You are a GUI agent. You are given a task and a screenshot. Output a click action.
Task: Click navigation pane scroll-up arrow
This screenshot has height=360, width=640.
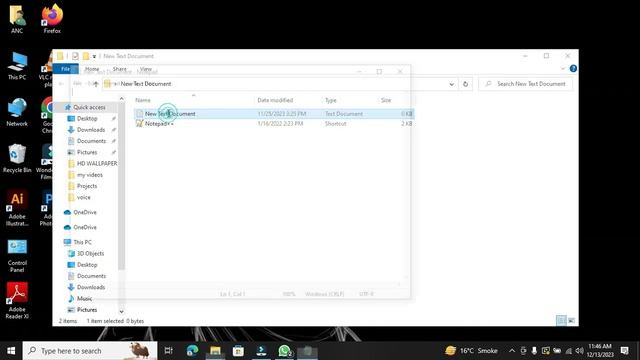[121, 99]
